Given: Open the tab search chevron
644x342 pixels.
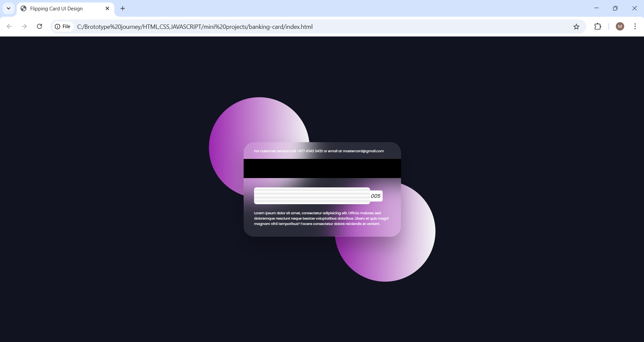Looking at the screenshot, I should click(x=8, y=8).
